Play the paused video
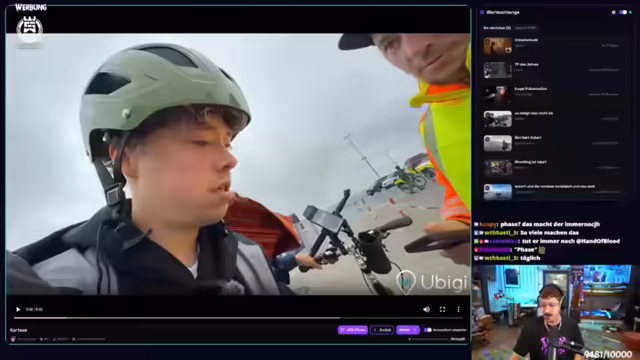The height and width of the screenshot is (360, 640). pyautogui.click(x=18, y=309)
